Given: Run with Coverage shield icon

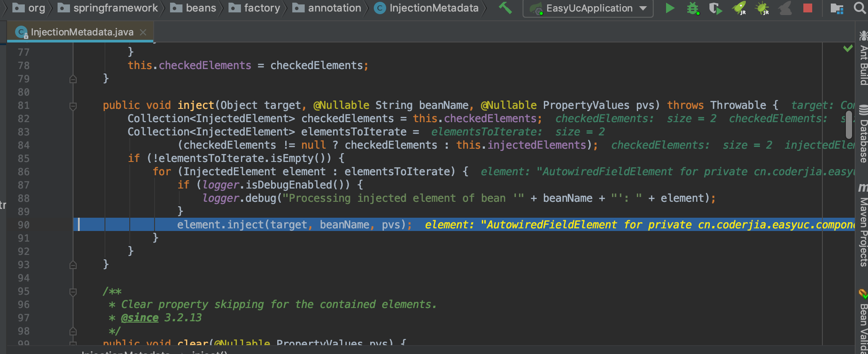Looking at the screenshot, I should point(715,8).
